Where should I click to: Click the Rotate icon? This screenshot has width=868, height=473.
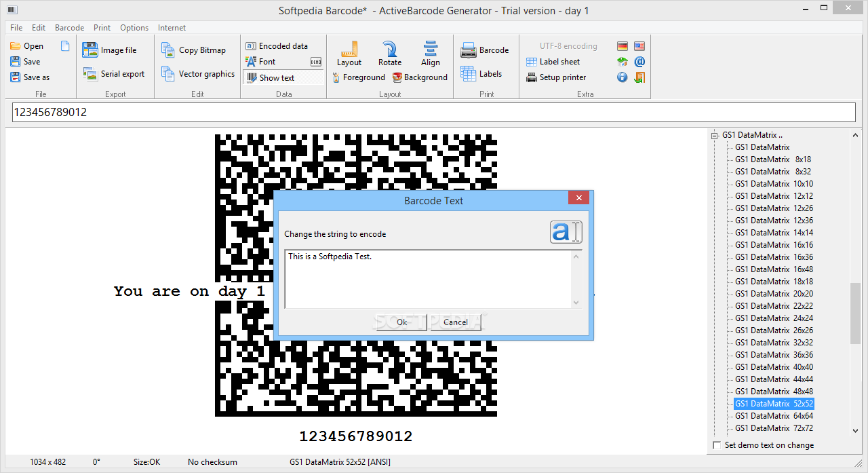click(390, 49)
